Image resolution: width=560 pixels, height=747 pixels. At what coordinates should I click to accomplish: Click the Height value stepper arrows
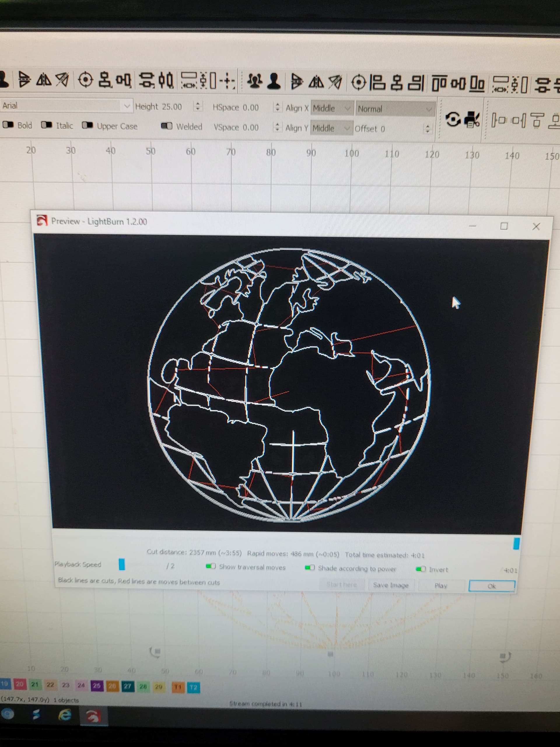(198, 107)
